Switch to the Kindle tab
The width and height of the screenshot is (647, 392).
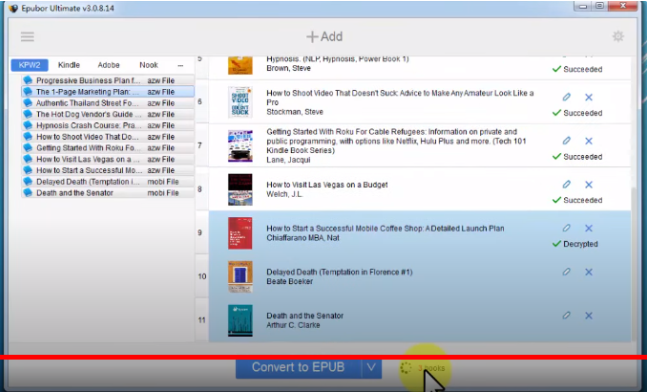click(x=69, y=65)
